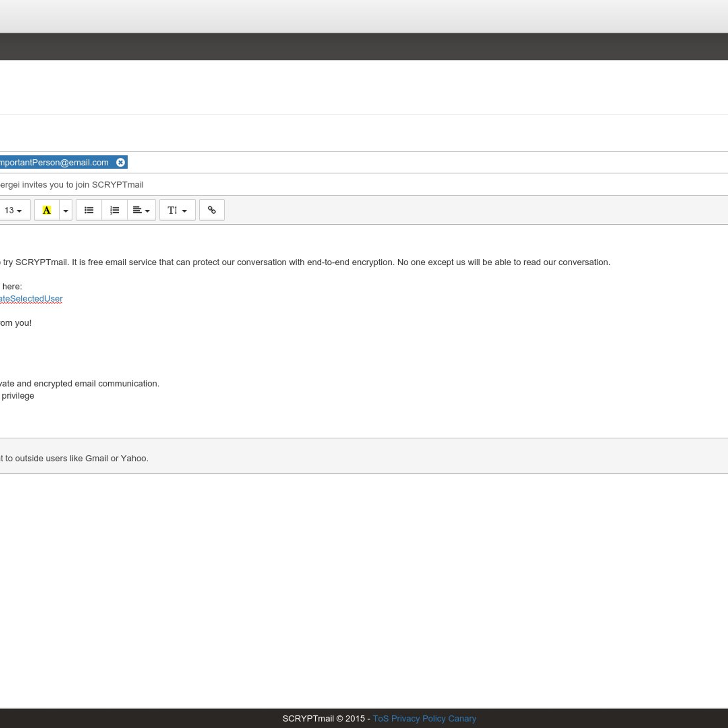The image size is (728, 728).
Task: Edit the subject line about SCRYPTmail invite
Action: pyautogui.click(x=364, y=185)
